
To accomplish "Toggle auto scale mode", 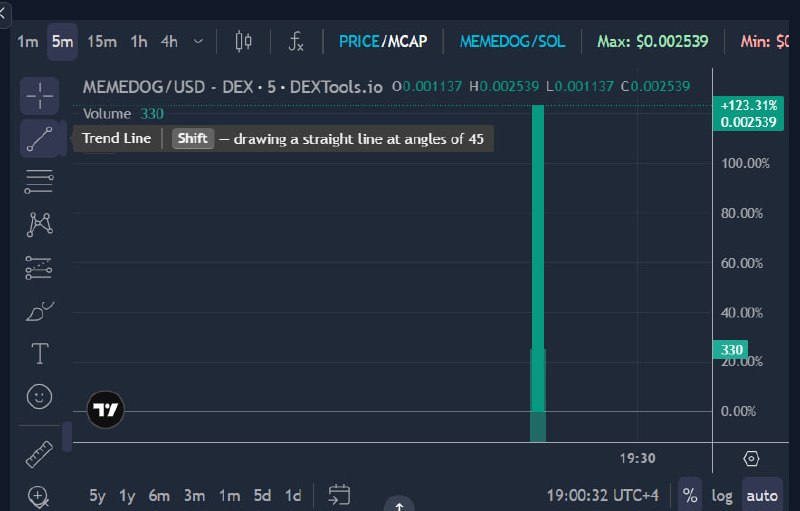I will (x=762, y=495).
